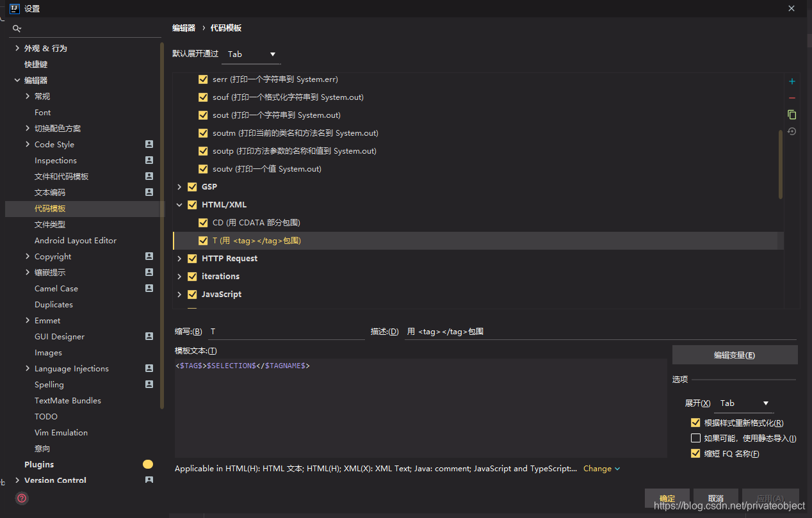Expand the iterations template group
The height and width of the screenshot is (518, 812).
pos(179,277)
